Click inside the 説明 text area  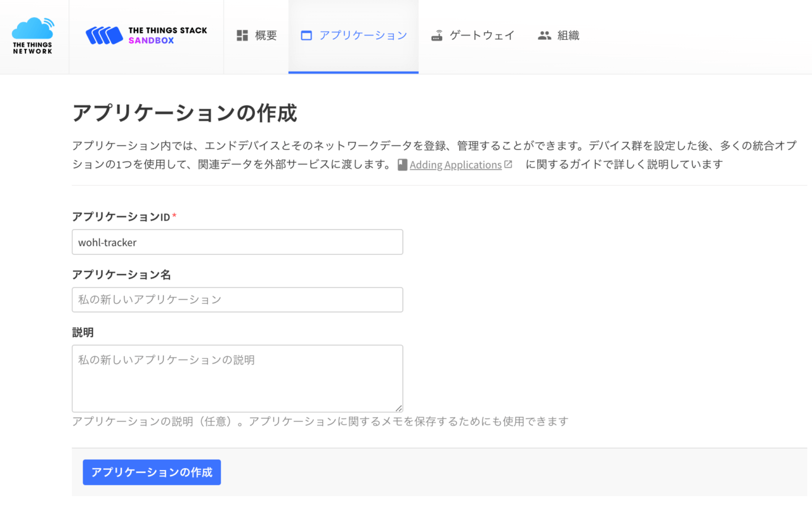click(x=237, y=378)
